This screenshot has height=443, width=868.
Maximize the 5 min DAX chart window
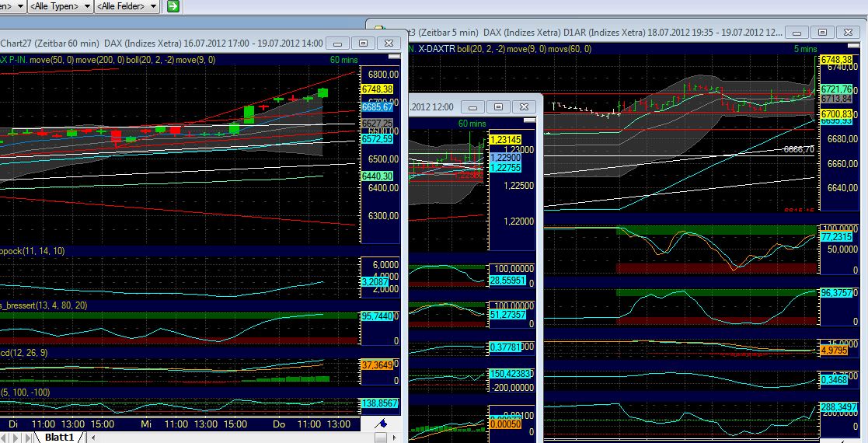[x=822, y=33]
